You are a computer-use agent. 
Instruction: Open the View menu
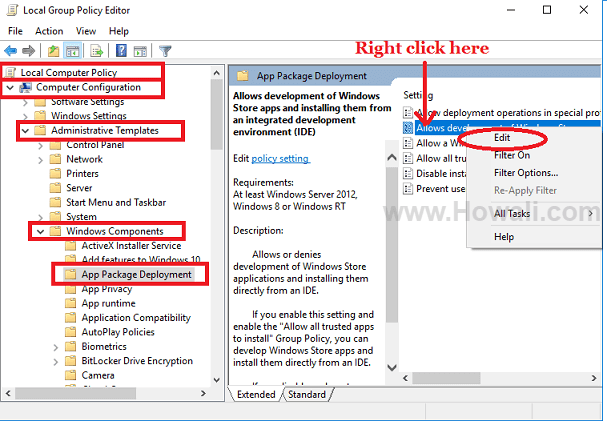(x=86, y=31)
